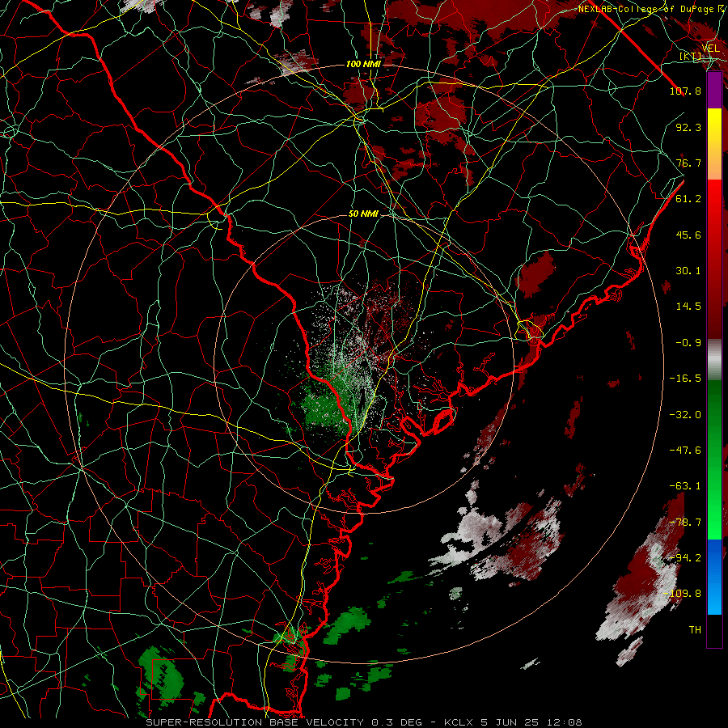The image size is (728, 728).
Task: Click the 14.5 velocity scale value
Action: click(688, 307)
